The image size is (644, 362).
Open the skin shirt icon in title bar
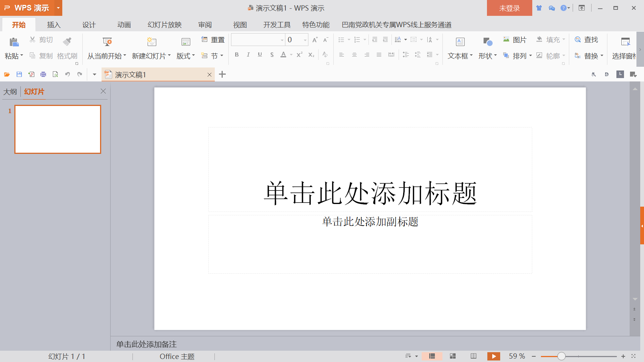(x=539, y=8)
